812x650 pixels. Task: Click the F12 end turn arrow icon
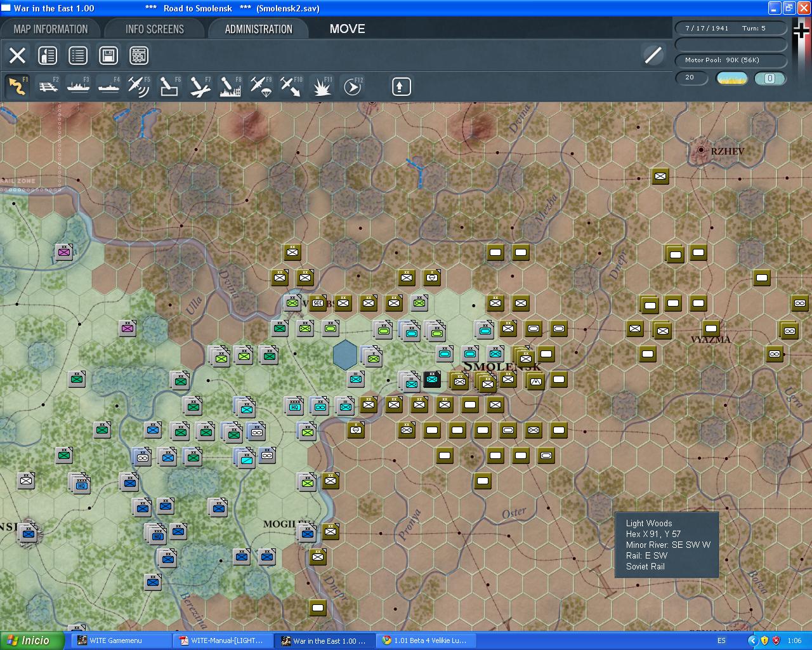pyautogui.click(x=352, y=86)
